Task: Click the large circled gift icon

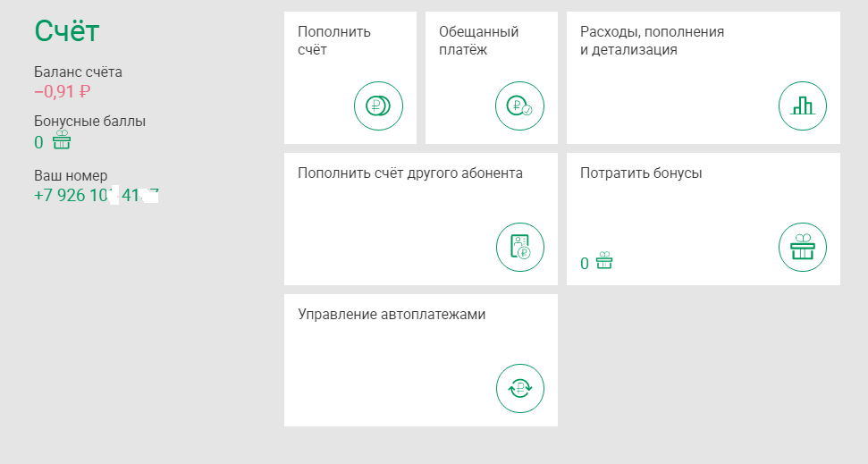Action: 802,247
